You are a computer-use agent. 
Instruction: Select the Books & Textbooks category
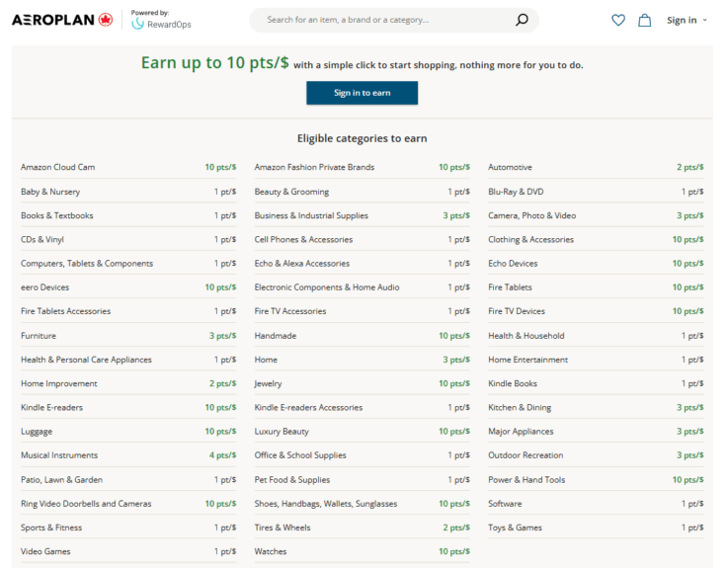coord(56,215)
